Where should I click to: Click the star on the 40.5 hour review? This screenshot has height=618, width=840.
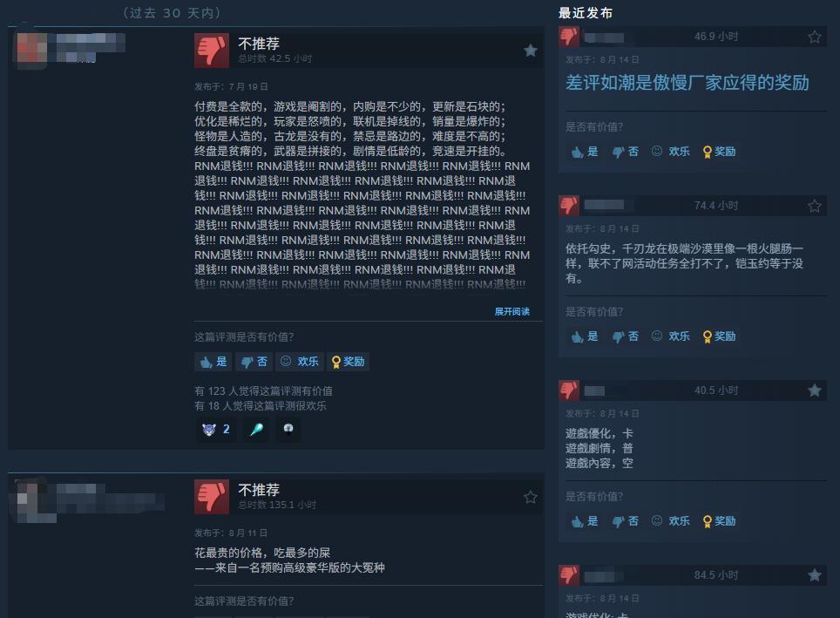click(x=814, y=390)
